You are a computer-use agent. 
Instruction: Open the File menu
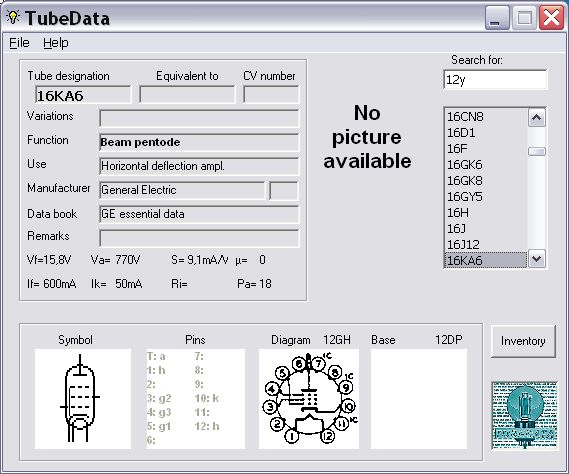19,43
